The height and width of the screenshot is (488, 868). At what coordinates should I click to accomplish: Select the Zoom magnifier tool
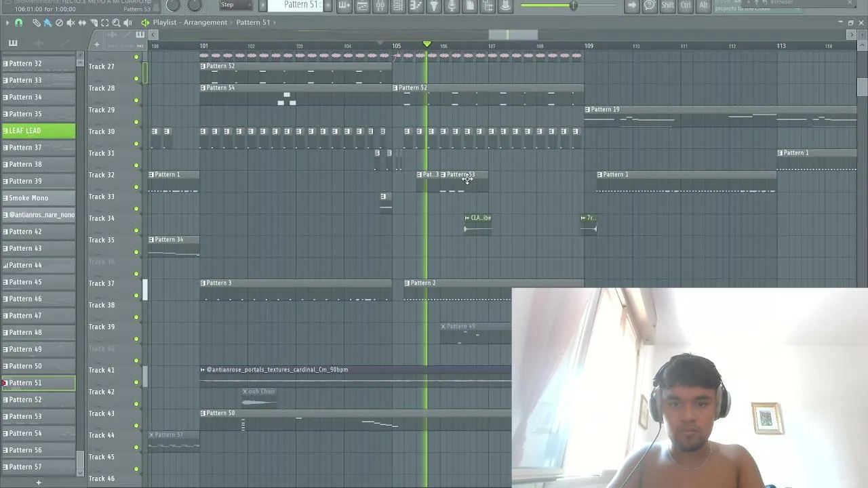tap(117, 22)
